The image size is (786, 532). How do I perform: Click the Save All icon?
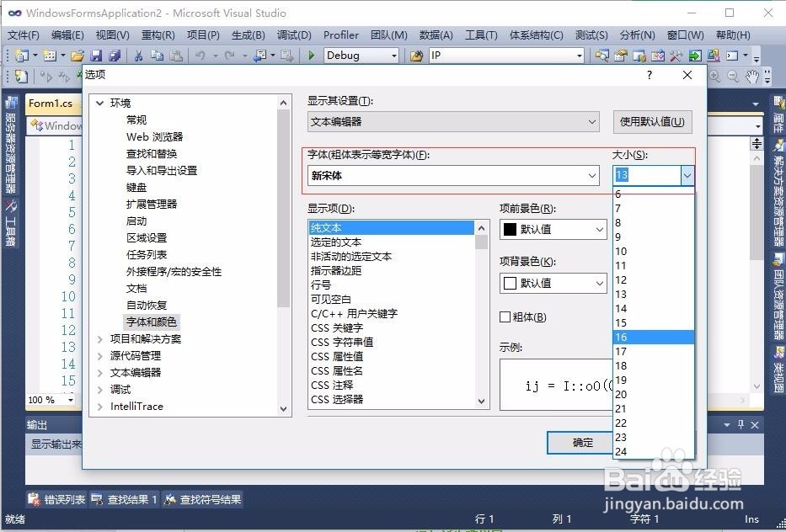[115, 56]
